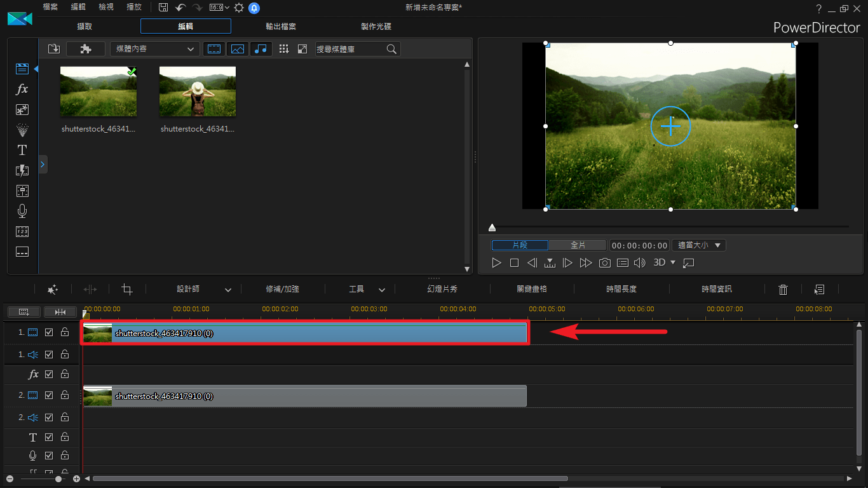Toggle audio files filter in library
868x488 pixels.
pyautogui.click(x=261, y=49)
